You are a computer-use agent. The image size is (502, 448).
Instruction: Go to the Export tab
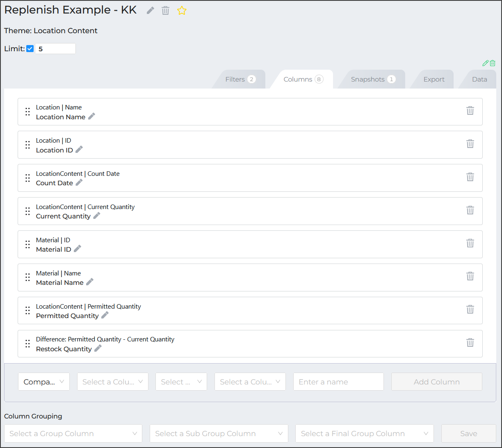434,79
